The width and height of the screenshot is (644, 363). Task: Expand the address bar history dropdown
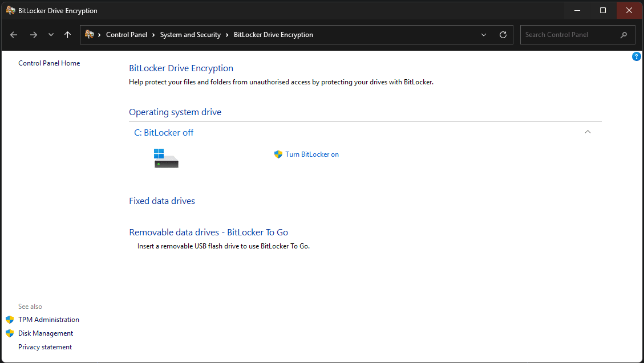(x=483, y=35)
